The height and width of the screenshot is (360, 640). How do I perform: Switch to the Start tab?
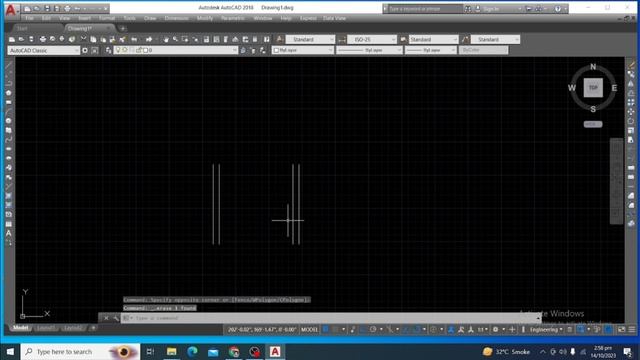(x=22, y=29)
